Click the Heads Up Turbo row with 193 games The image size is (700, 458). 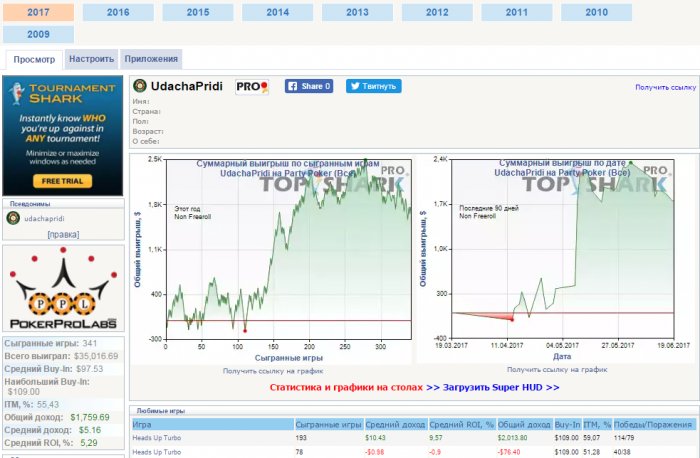click(x=414, y=438)
